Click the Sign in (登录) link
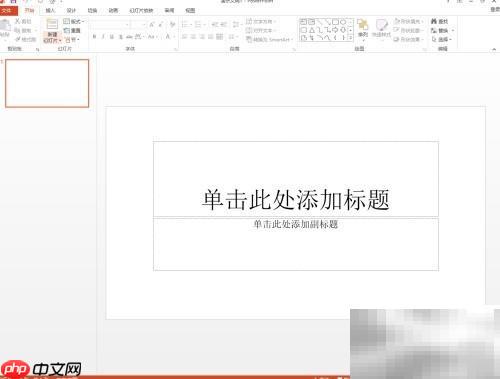 tap(495, 10)
